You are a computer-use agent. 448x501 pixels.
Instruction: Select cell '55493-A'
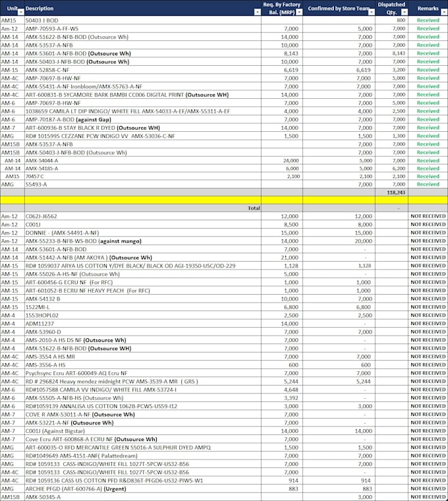click(143, 185)
